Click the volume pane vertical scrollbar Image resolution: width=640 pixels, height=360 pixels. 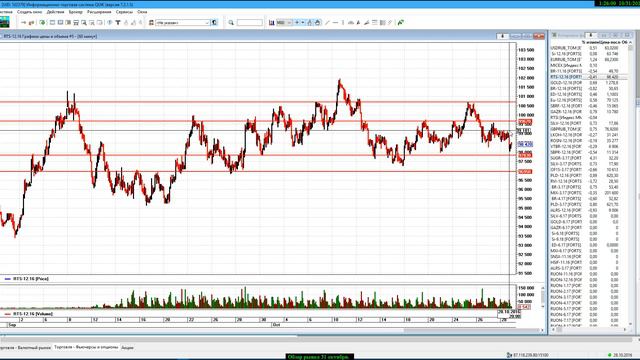point(542,297)
